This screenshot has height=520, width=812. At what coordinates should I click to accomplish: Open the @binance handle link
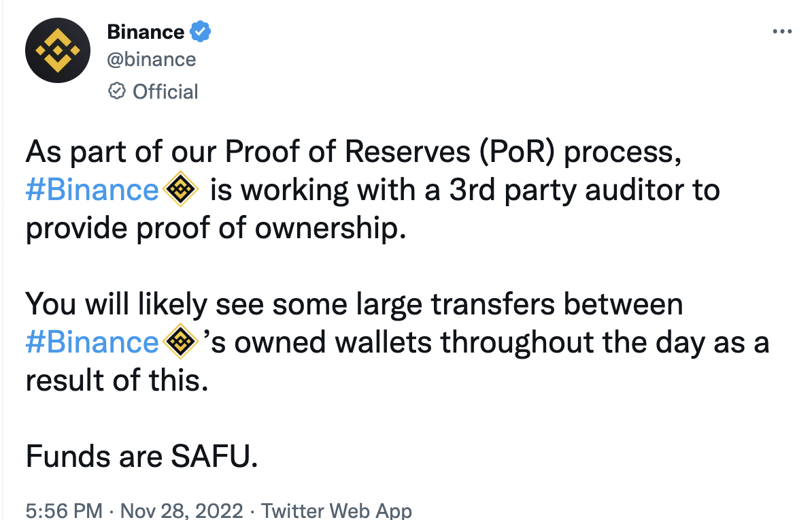click(x=151, y=60)
